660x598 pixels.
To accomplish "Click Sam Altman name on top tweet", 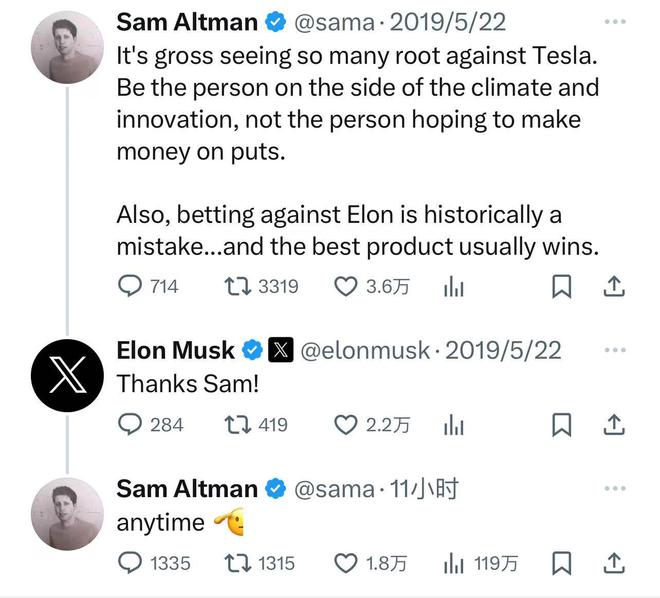I will pos(186,21).
